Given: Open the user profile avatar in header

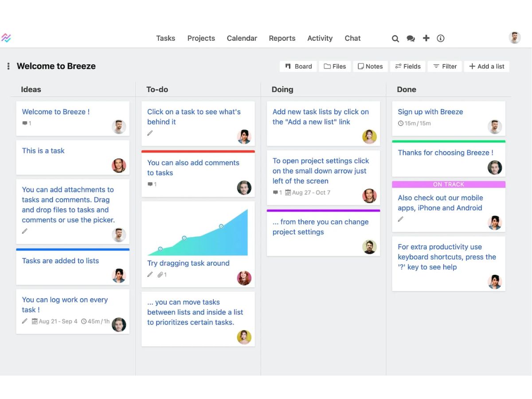Looking at the screenshot, I should click(x=515, y=38).
